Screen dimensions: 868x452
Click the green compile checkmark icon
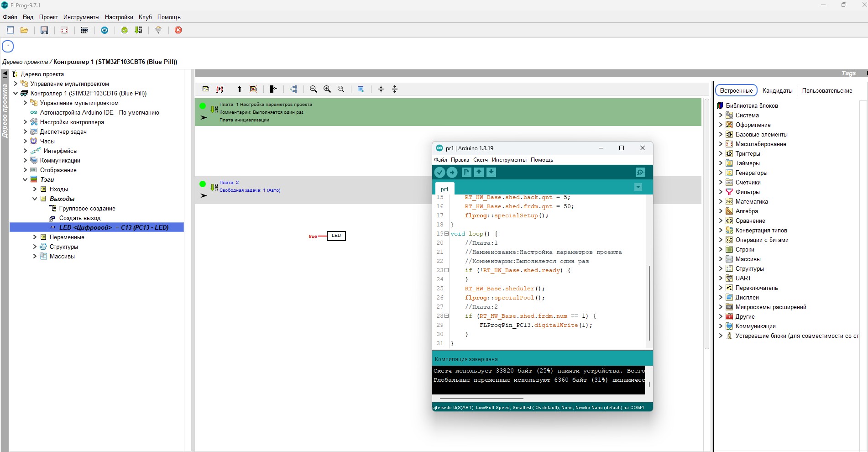point(125,30)
